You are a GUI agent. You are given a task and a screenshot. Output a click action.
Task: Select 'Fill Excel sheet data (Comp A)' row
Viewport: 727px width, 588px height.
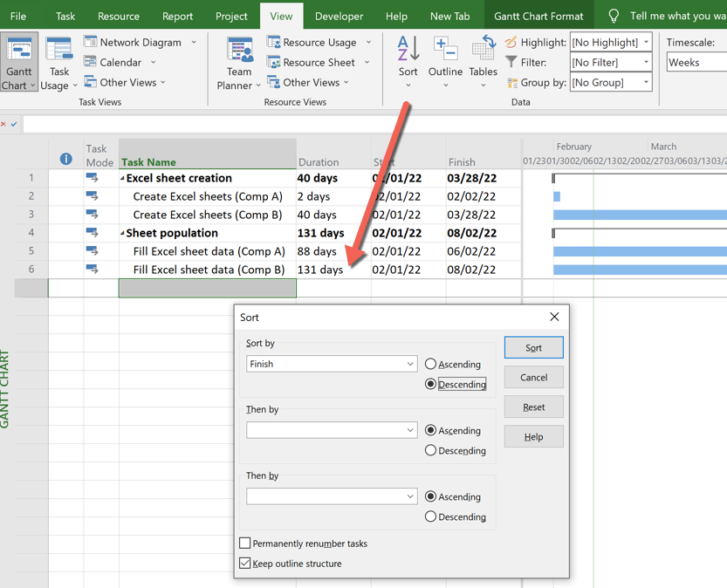pyautogui.click(x=31, y=251)
